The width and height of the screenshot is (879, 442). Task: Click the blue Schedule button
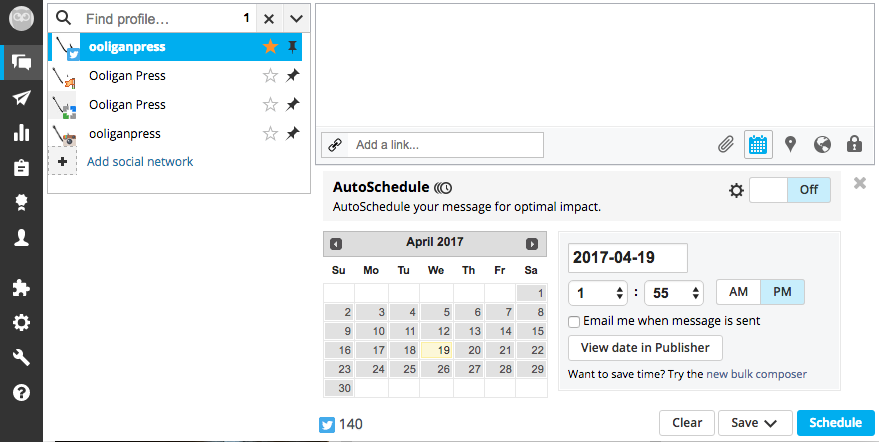click(835, 423)
